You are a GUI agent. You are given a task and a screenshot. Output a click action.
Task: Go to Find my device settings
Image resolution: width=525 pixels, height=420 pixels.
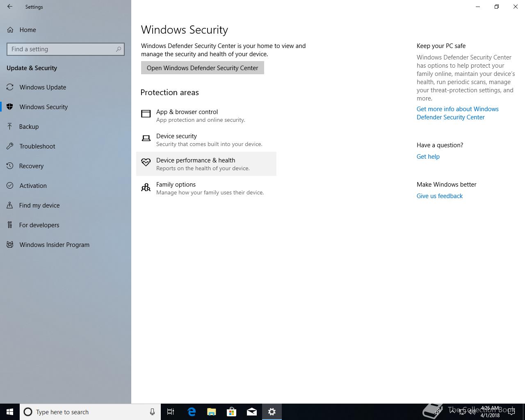coord(66,205)
